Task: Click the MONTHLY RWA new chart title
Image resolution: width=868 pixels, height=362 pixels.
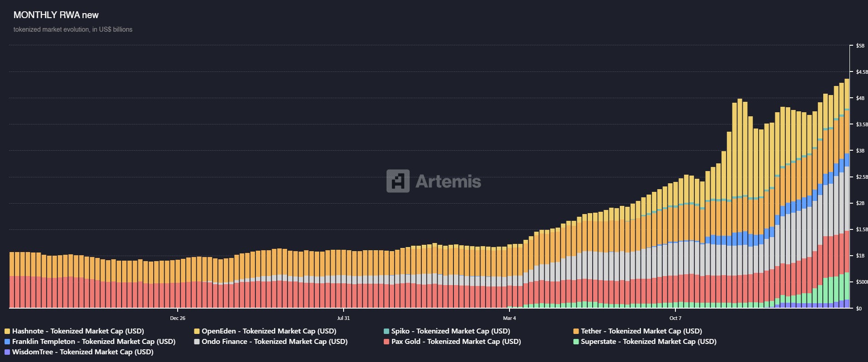Action: click(56, 15)
